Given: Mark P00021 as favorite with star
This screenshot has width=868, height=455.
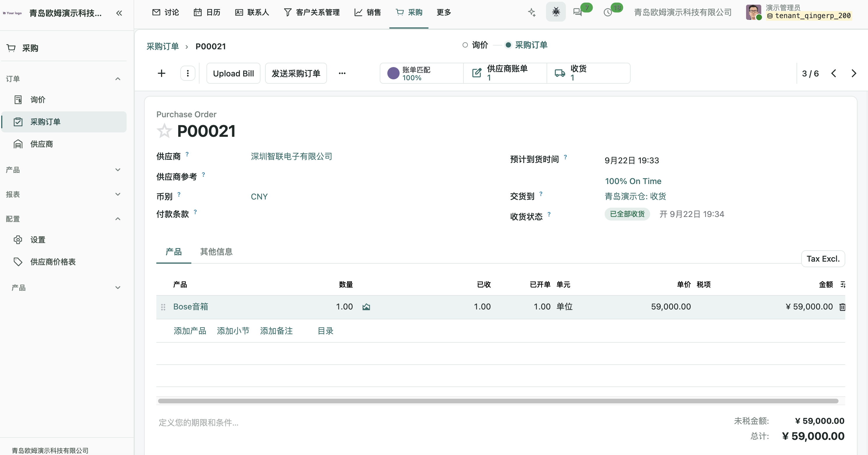Looking at the screenshot, I should click(x=164, y=131).
